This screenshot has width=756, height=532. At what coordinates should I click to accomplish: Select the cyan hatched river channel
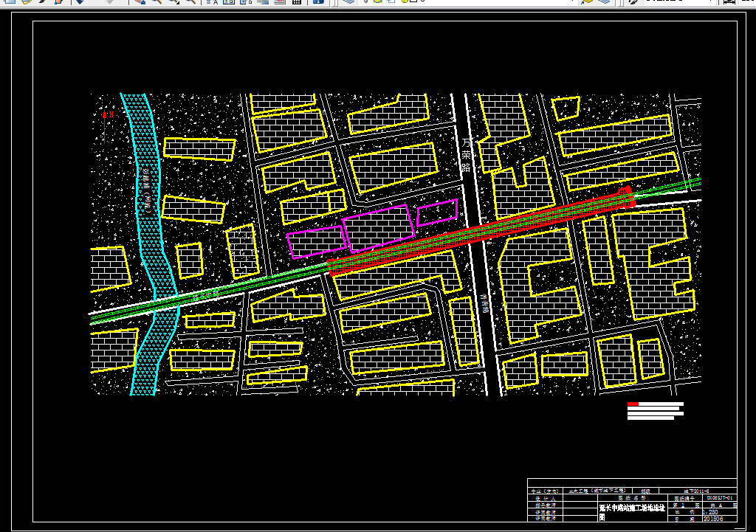click(x=151, y=244)
